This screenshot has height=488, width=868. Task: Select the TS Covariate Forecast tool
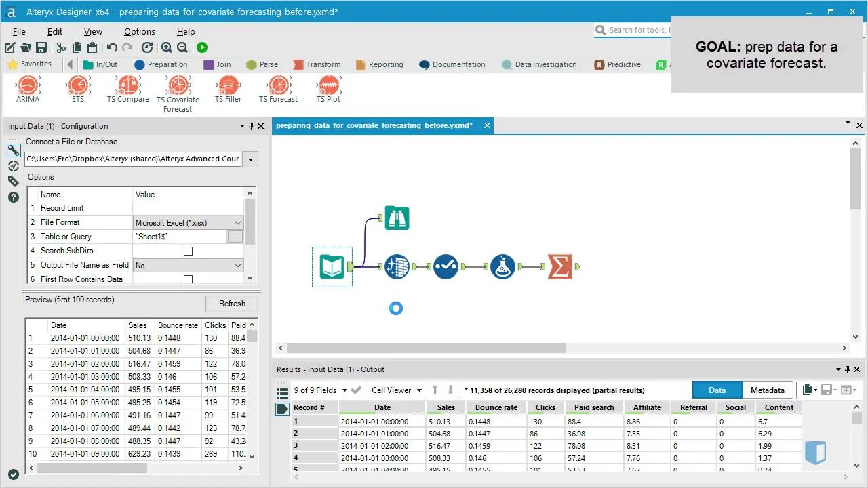point(178,86)
